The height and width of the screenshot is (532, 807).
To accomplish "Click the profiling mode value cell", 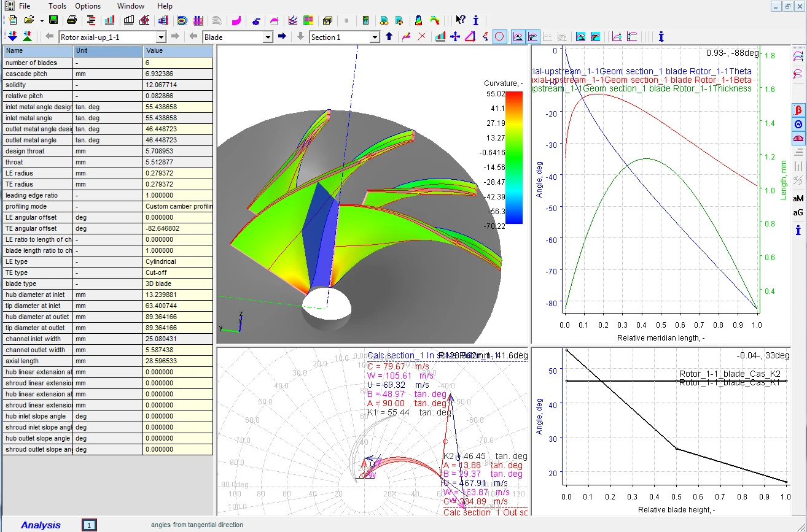I will (x=178, y=206).
